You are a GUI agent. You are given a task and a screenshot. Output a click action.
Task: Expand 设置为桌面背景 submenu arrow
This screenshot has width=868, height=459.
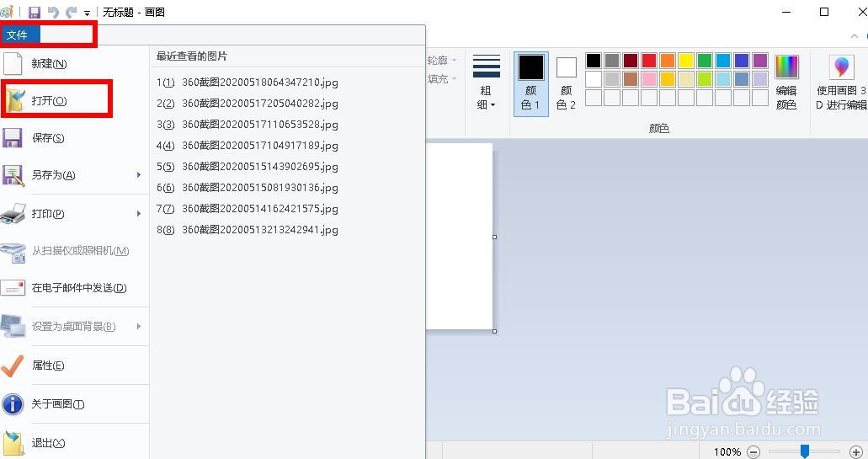pos(139,327)
